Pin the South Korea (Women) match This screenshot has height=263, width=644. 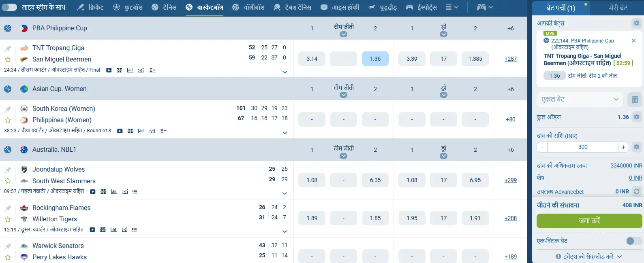coord(8,109)
